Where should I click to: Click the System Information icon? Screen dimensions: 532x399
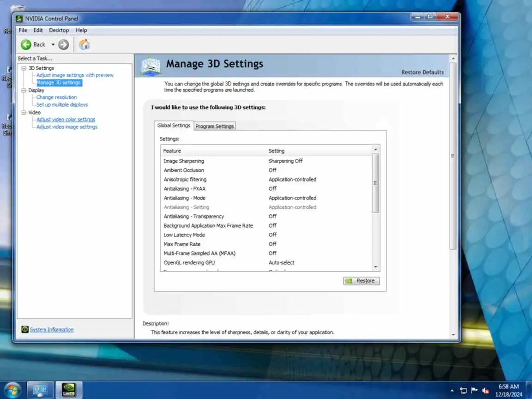[25, 329]
